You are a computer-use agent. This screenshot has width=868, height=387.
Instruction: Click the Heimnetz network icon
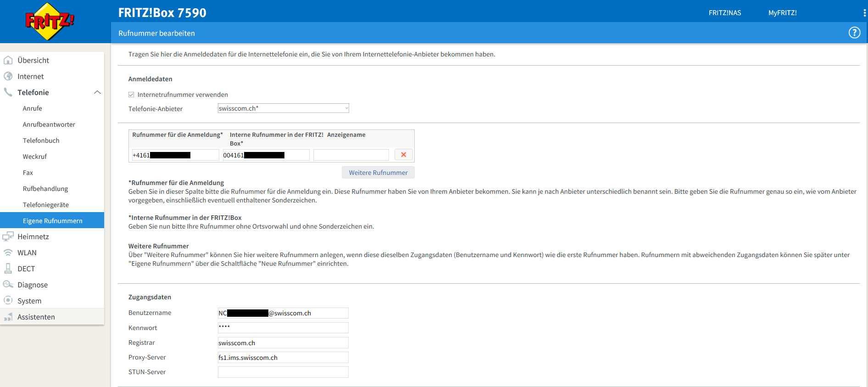coord(8,236)
